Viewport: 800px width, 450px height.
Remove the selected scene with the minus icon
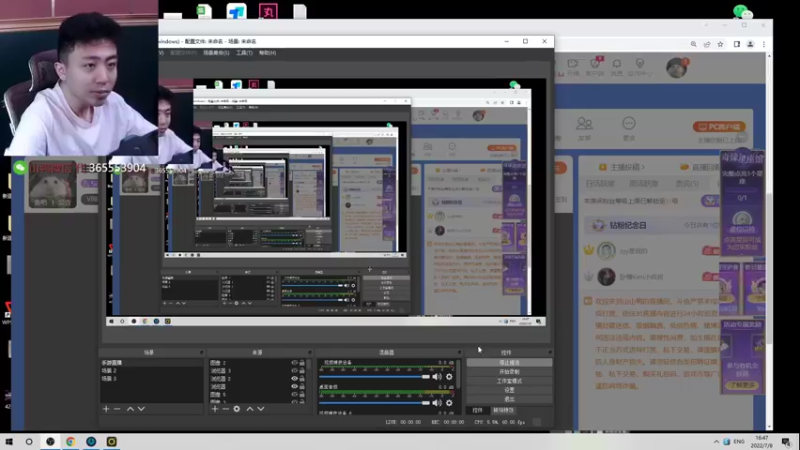click(x=117, y=409)
